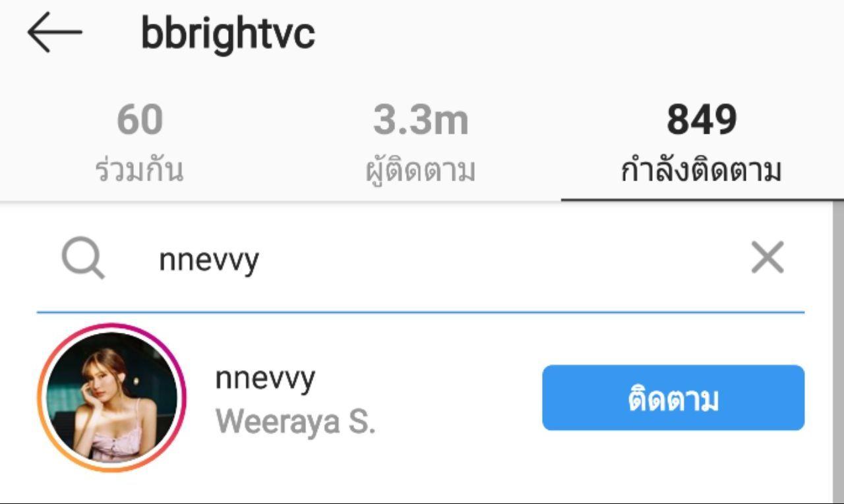Screen dimensions: 844x504
Task: Select the กำลังติดตาม following tab
Action: point(702,140)
